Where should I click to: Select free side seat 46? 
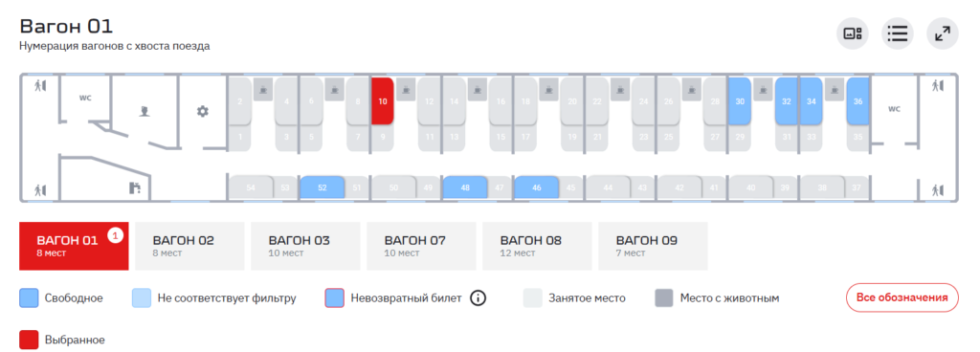click(x=536, y=187)
